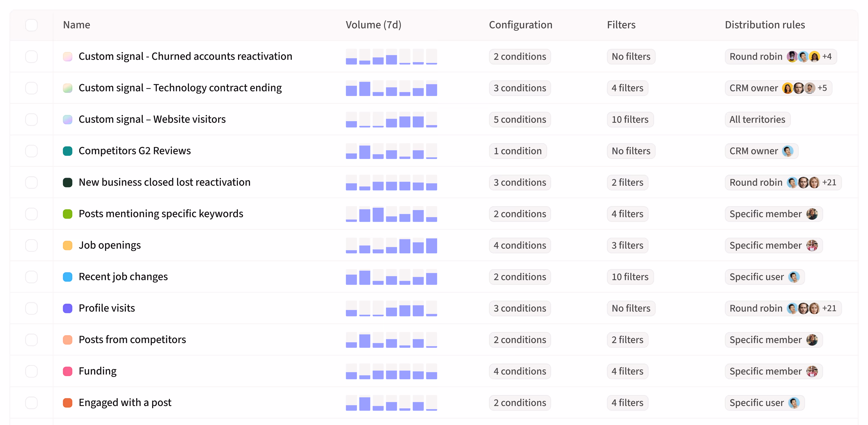Image resolution: width=868 pixels, height=425 pixels.
Task: Click the peach icon beside Posts from competitors
Action: click(68, 340)
